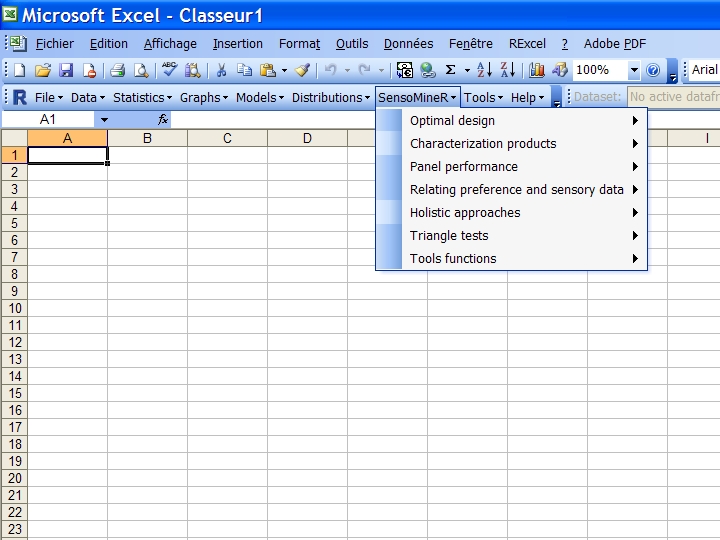Open the Format menu
The height and width of the screenshot is (540, 720).
[299, 44]
